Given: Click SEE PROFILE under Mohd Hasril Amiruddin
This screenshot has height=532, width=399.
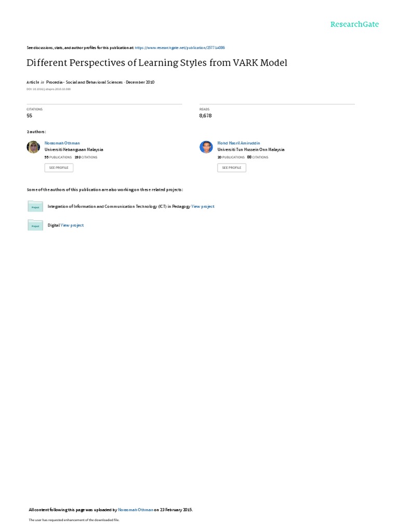Looking at the screenshot, I should point(232,168).
